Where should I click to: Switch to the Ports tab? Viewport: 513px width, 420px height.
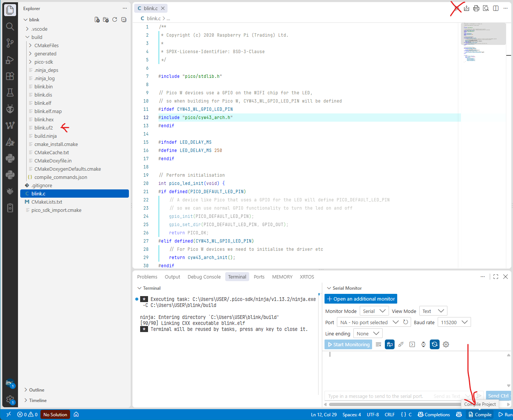tap(259, 277)
